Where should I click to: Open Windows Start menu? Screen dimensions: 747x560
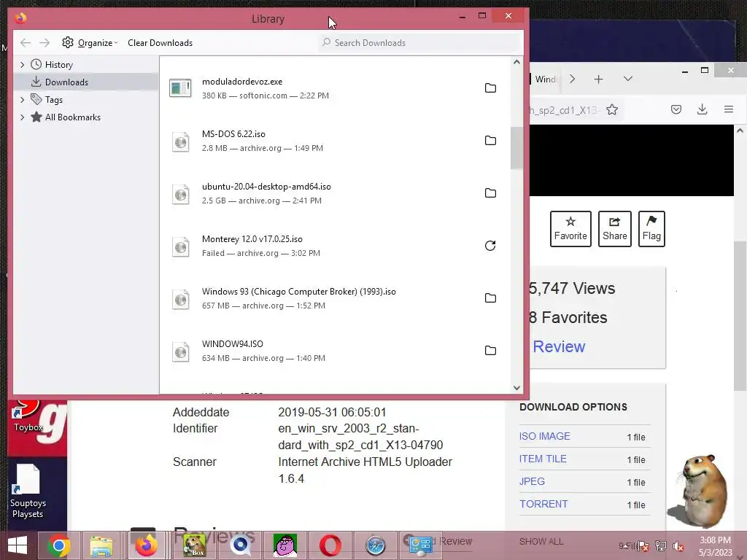(18, 545)
